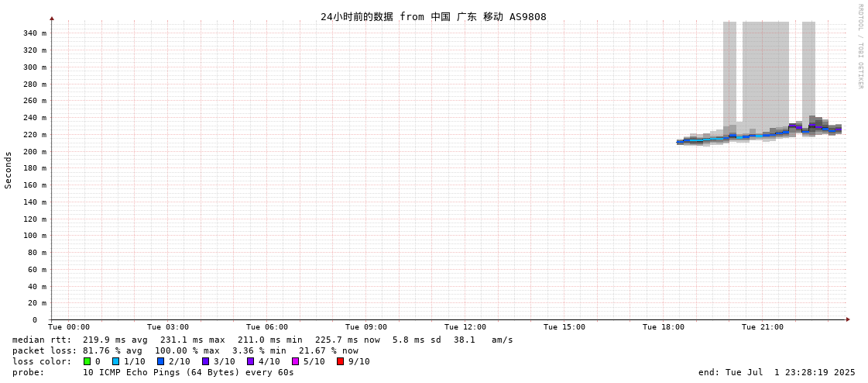
Task: Click the Tue 21:00 time label
Action: point(762,327)
